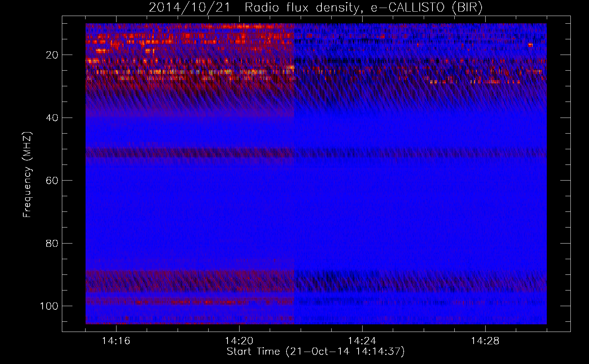The width and height of the screenshot is (589, 364).
Task: Click the 20 frequency tick label
Action: [x=52, y=55]
